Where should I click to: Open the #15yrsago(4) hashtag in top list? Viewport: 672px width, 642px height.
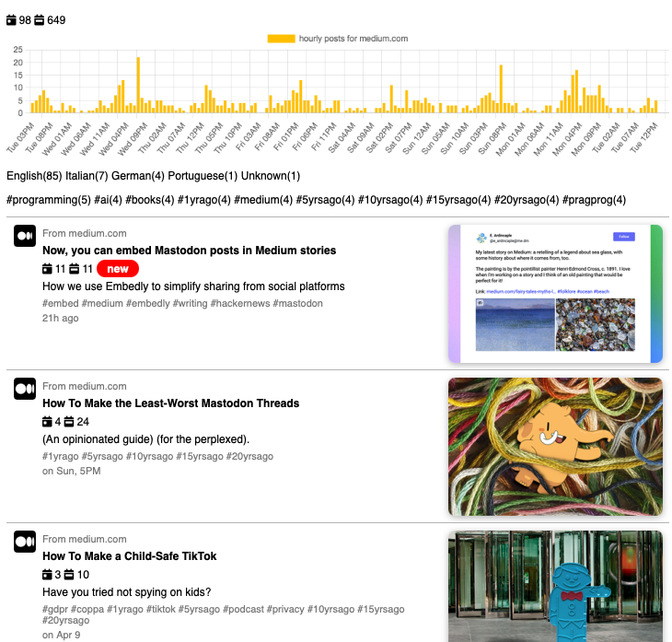tap(458, 200)
